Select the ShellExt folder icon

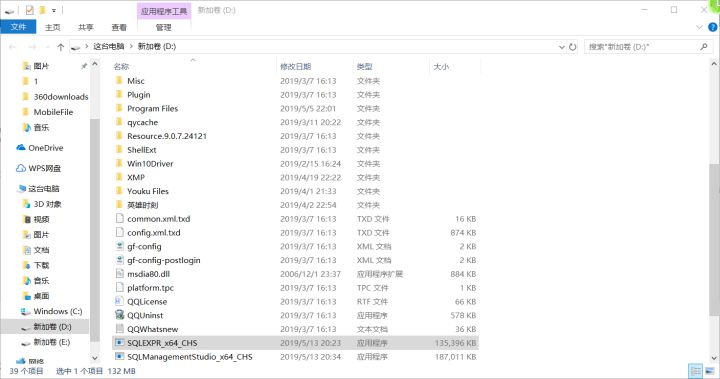(119, 150)
